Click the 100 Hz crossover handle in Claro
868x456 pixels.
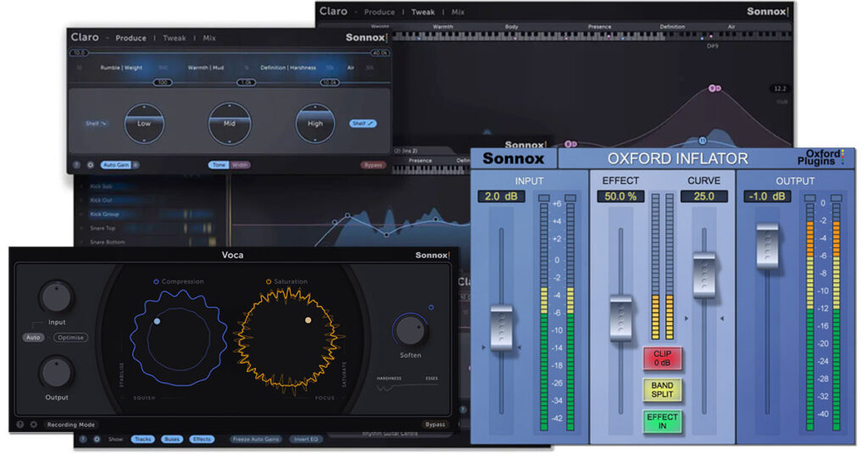tap(162, 82)
